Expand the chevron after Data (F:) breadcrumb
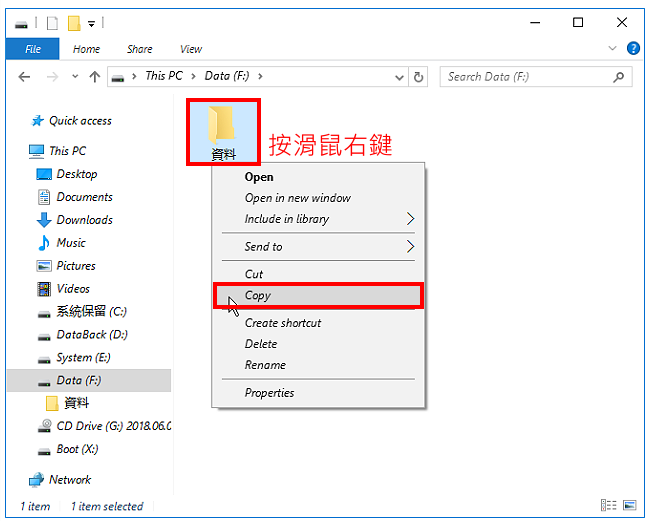The height and width of the screenshot is (521, 652). point(260,77)
